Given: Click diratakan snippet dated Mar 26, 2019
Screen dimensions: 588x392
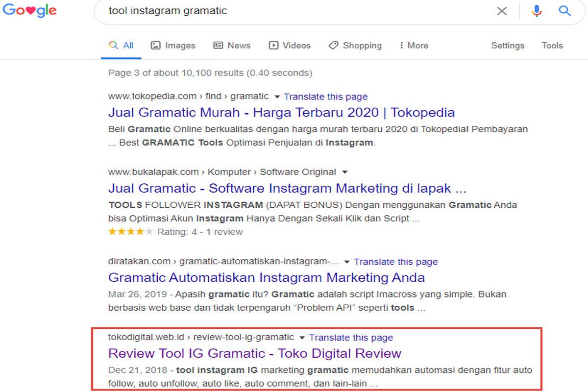Looking at the screenshot, I should [x=307, y=301].
